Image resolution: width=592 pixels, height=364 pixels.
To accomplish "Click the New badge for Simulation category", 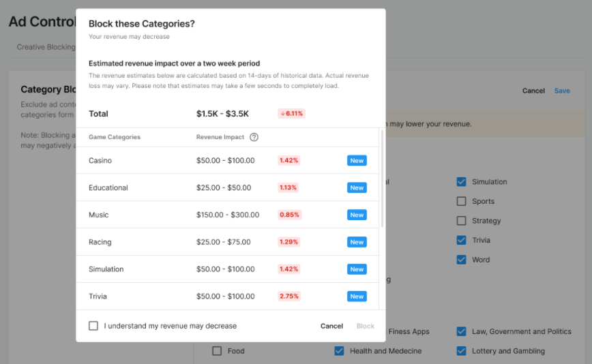I will pos(357,269).
